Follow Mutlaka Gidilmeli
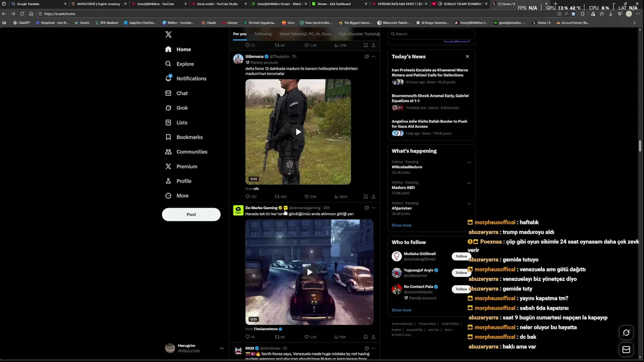 click(461, 256)
